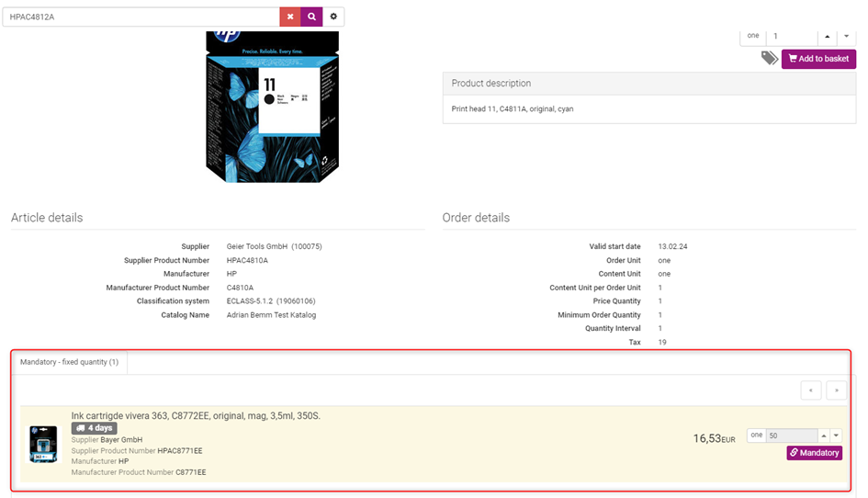The height and width of the screenshot is (498, 868).
Task: Click the HP 11 print head product image
Action: 272,106
